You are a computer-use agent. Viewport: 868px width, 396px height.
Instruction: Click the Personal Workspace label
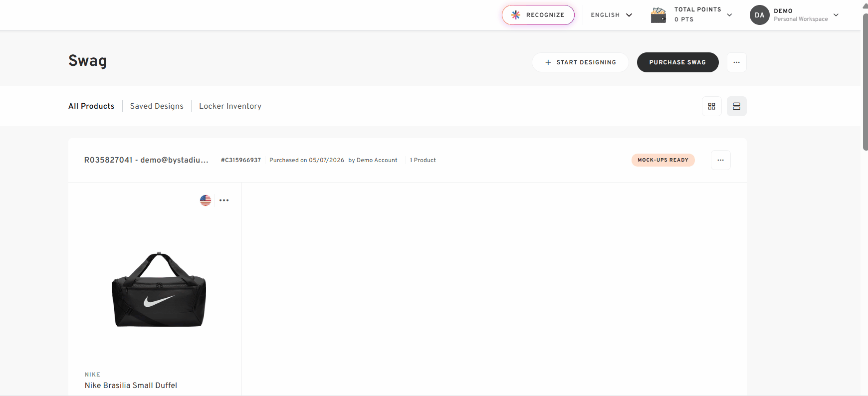801,19
